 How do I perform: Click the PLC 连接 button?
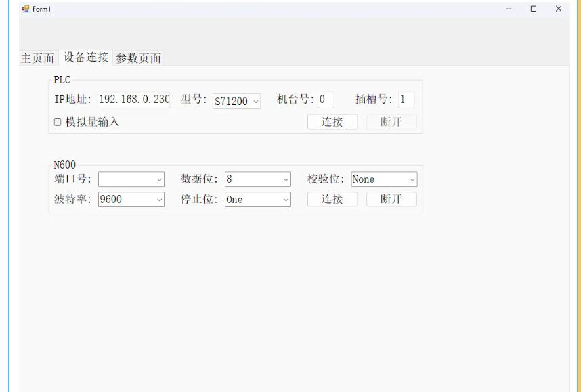(332, 122)
